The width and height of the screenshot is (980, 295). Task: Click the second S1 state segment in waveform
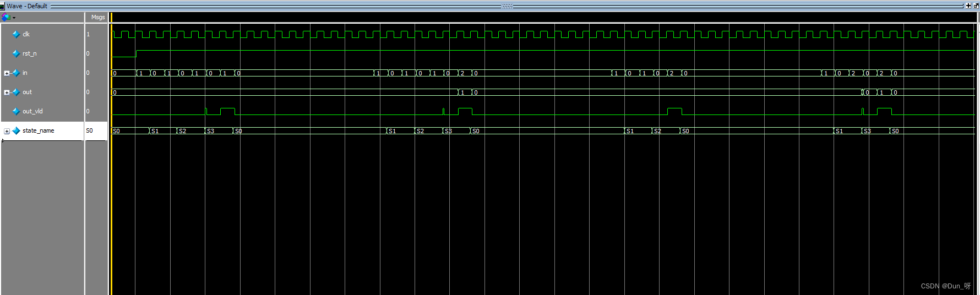tap(400, 131)
